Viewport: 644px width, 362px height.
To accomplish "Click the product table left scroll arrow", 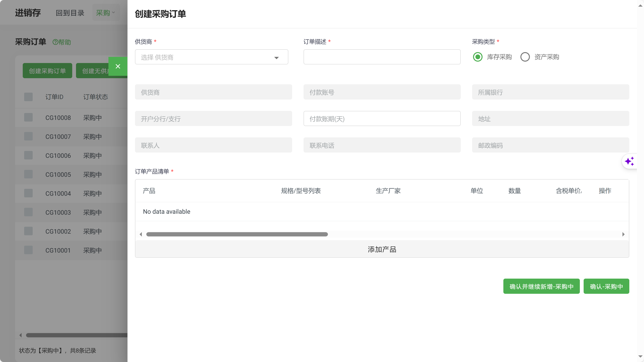I will [x=141, y=234].
